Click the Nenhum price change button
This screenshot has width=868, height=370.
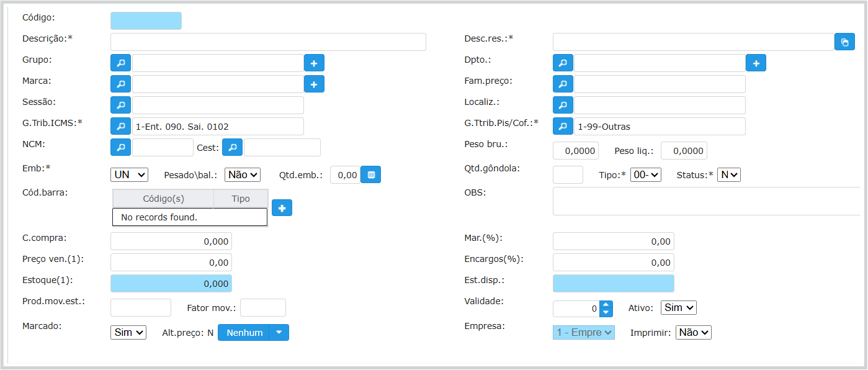click(244, 332)
